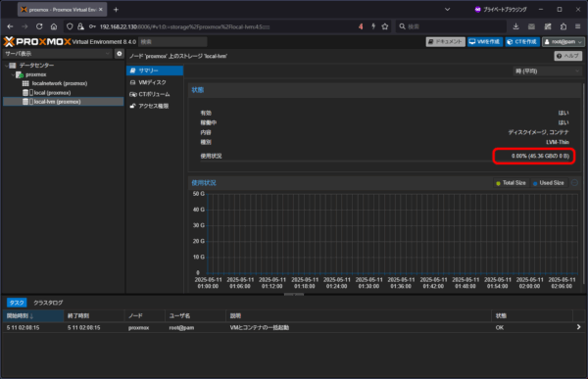Select the proxmox node item
The width and height of the screenshot is (588, 379).
pyautogui.click(x=36, y=74)
